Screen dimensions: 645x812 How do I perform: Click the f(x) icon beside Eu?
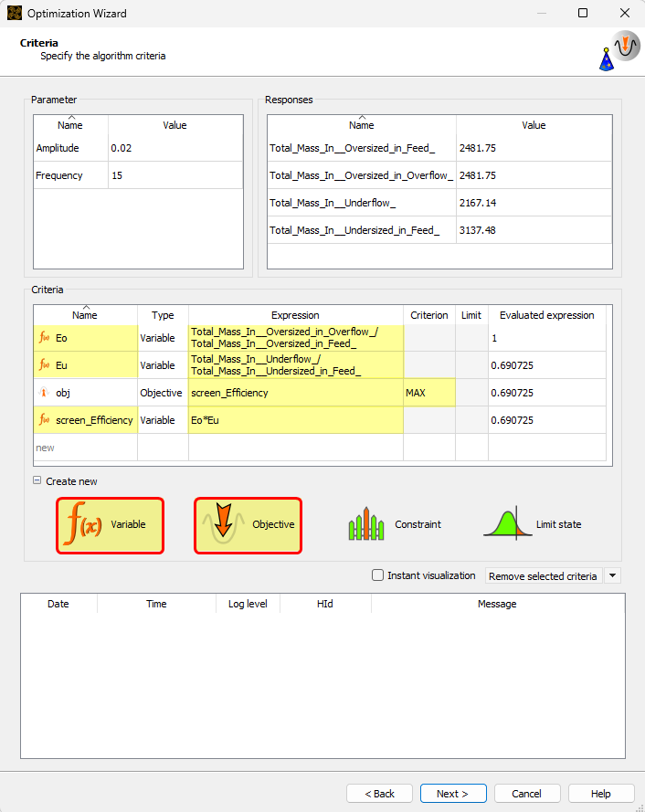(44, 365)
